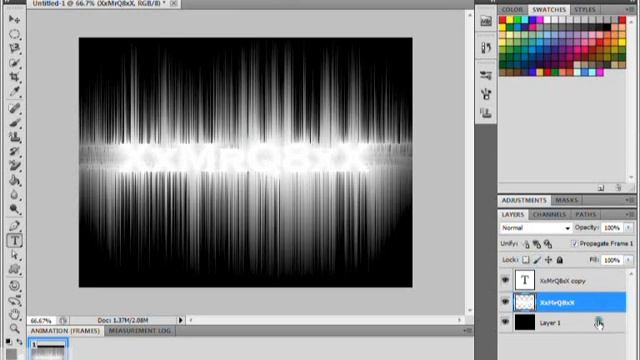Switch to the Paths tab
The width and height of the screenshot is (640, 360).
pyautogui.click(x=586, y=214)
